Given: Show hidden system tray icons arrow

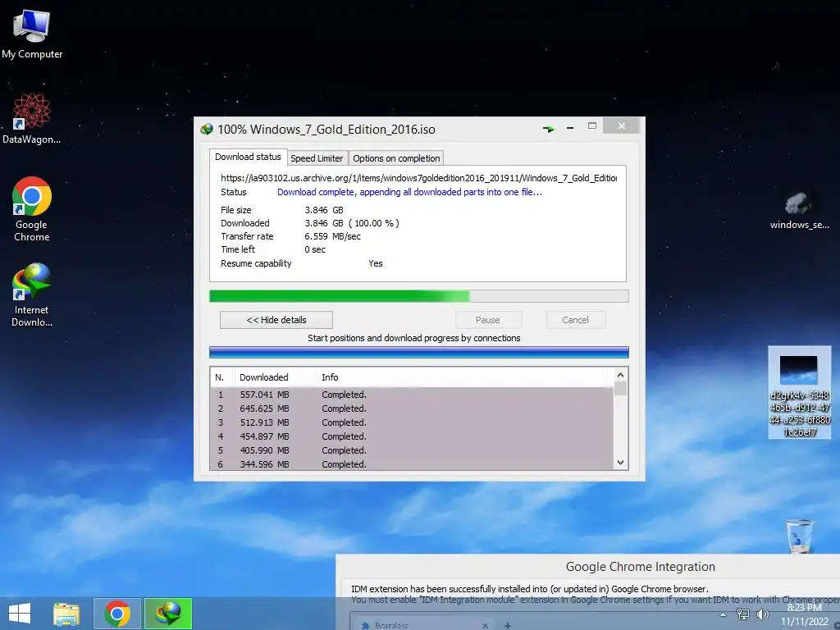Looking at the screenshot, I should (x=724, y=614).
